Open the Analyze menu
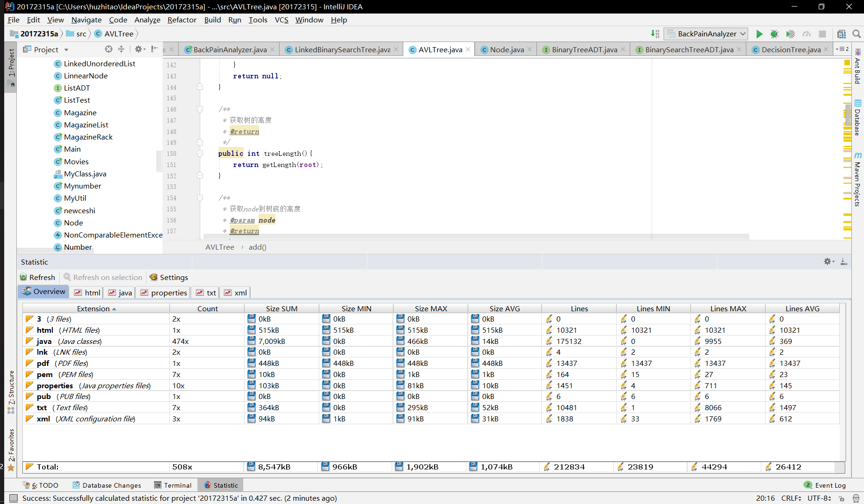Image resolution: width=864 pixels, height=504 pixels. pos(147,20)
